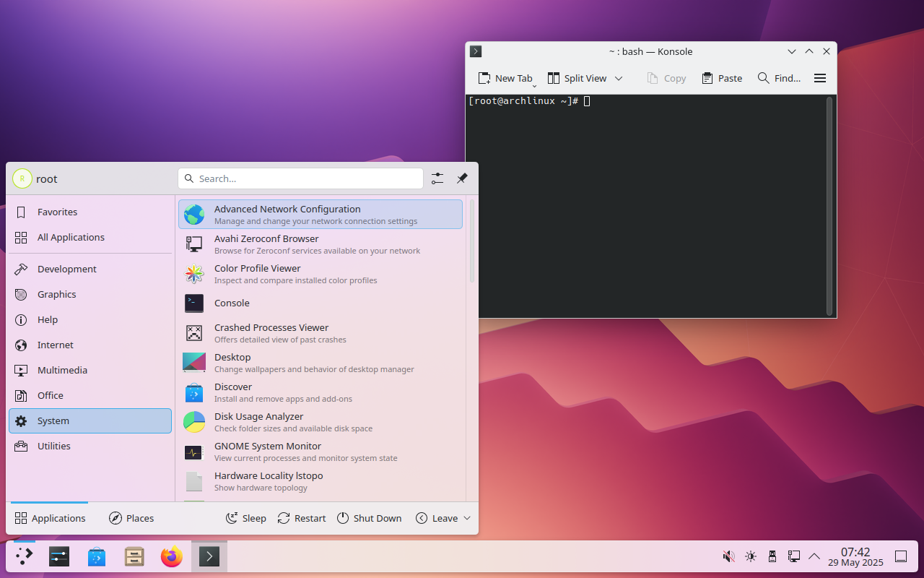This screenshot has height=578, width=924.
Task: Select Multimedia category
Action: coord(90,370)
